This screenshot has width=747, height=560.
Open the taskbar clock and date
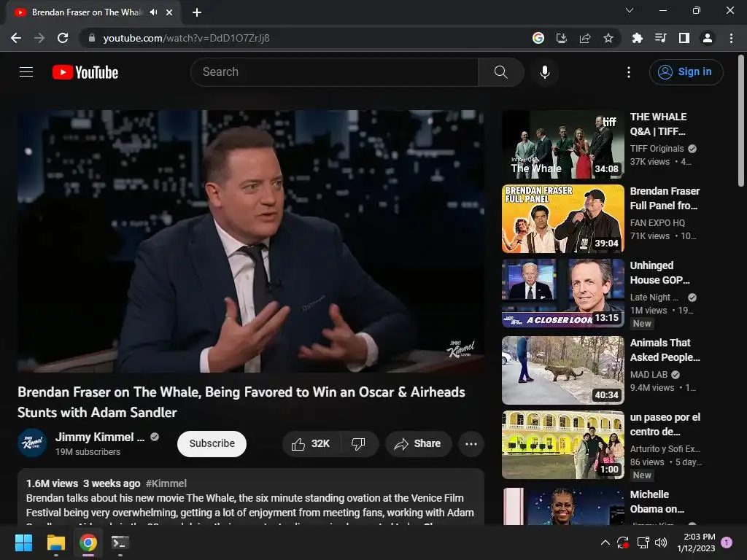click(x=696, y=542)
